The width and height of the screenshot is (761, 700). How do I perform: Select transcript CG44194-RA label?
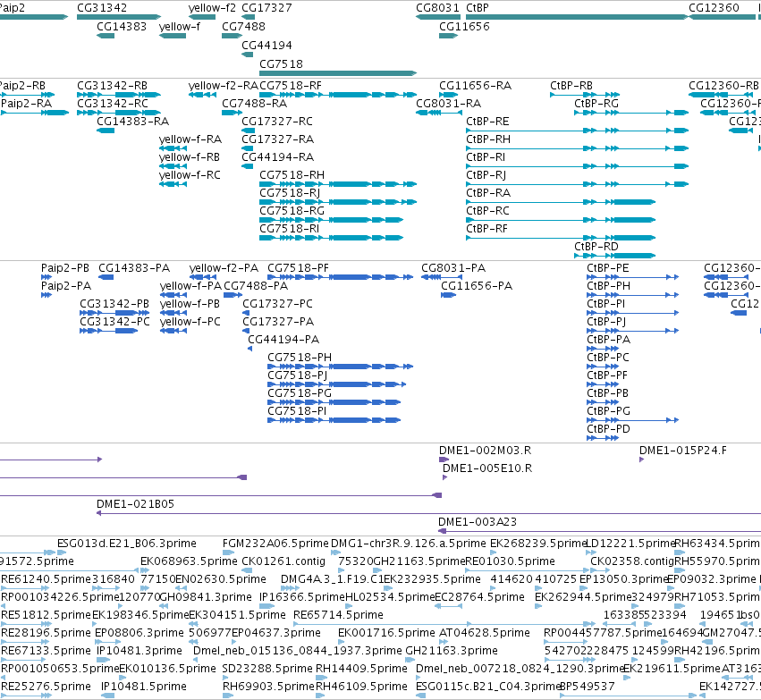click(x=277, y=157)
